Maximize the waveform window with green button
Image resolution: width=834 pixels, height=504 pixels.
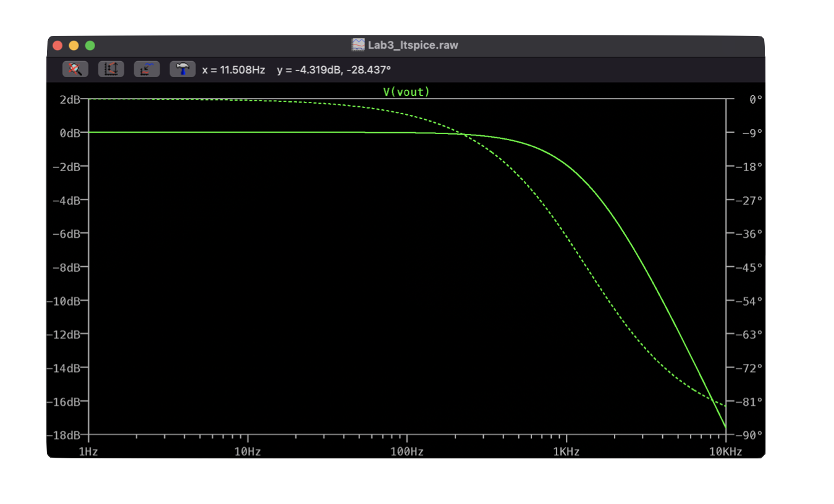click(x=90, y=46)
